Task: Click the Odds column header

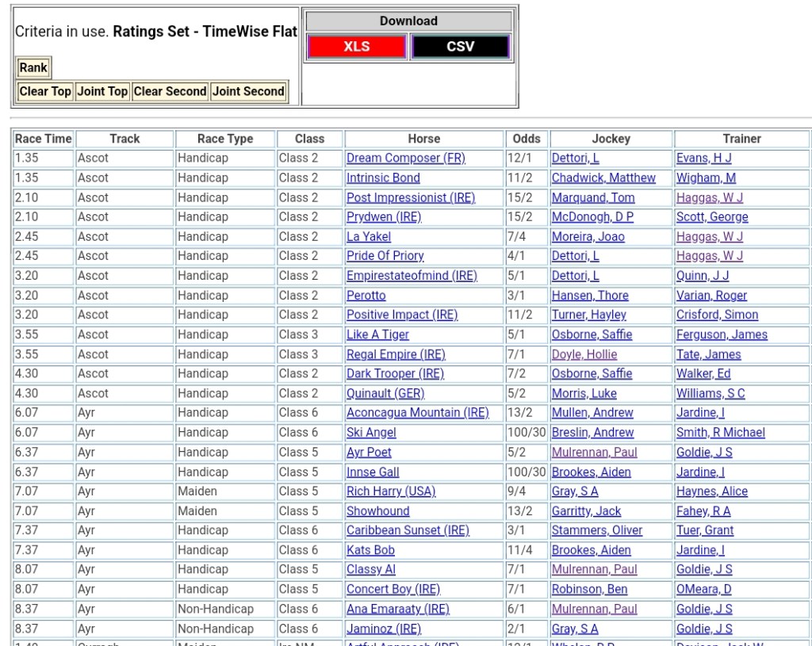Action: pyautogui.click(x=527, y=139)
